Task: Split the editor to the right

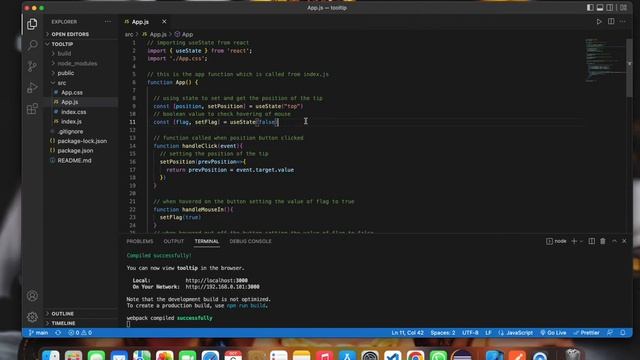Action: [x=611, y=22]
